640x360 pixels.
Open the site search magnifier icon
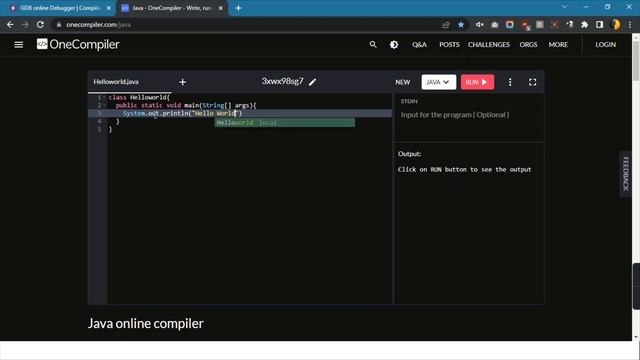coord(373,44)
